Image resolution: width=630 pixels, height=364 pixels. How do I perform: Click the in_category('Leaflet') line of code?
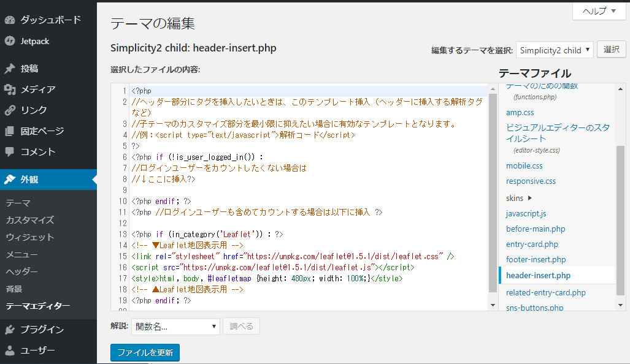pyautogui.click(x=207, y=234)
